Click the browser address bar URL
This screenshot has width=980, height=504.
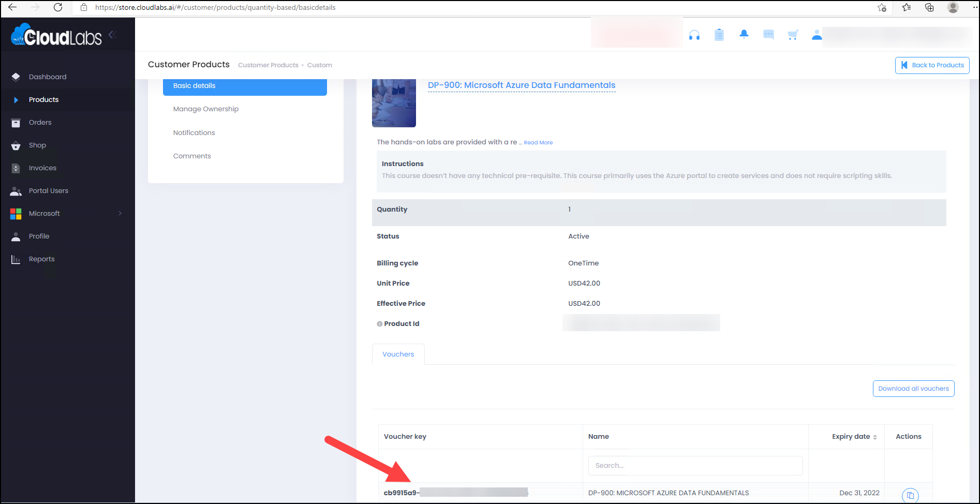(215, 7)
